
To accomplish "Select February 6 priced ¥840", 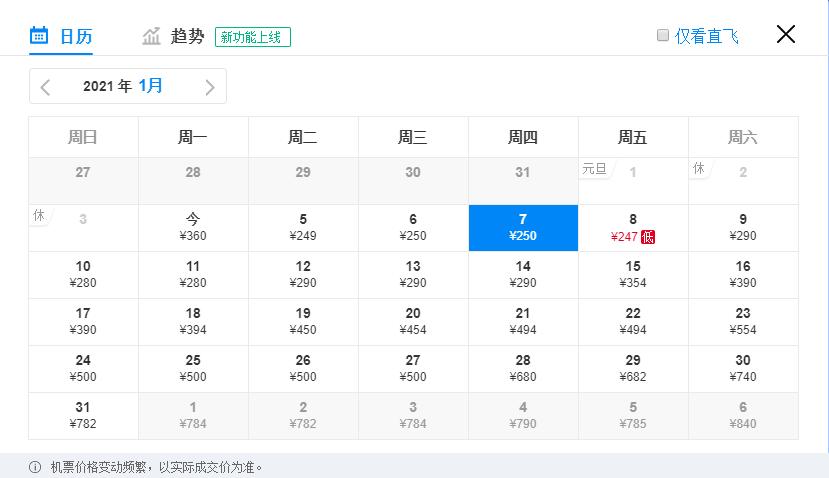I will pos(743,416).
